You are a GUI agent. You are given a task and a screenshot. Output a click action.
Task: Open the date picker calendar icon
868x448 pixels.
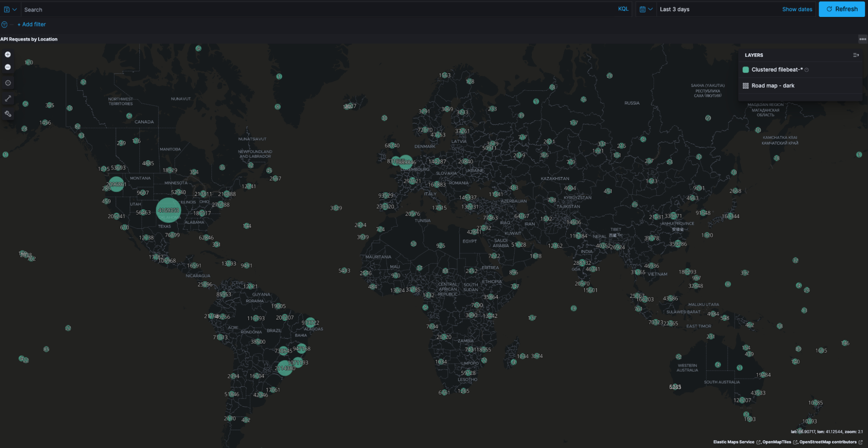pyautogui.click(x=643, y=9)
